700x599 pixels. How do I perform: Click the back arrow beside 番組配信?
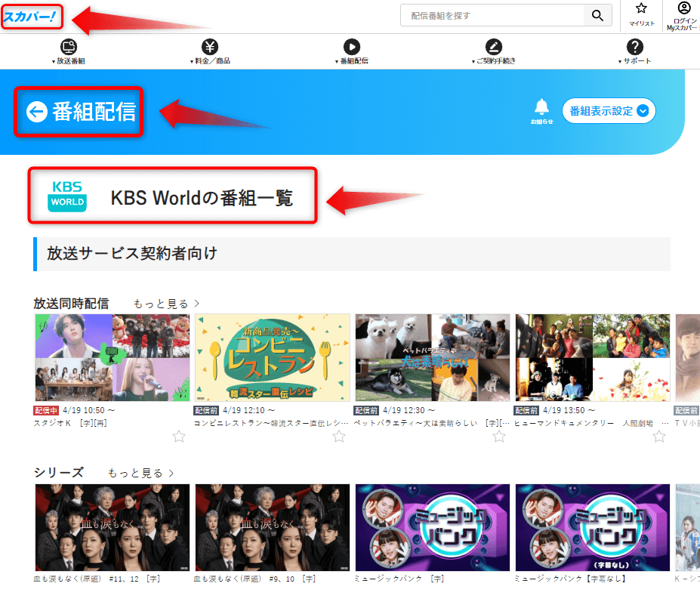click(x=37, y=112)
